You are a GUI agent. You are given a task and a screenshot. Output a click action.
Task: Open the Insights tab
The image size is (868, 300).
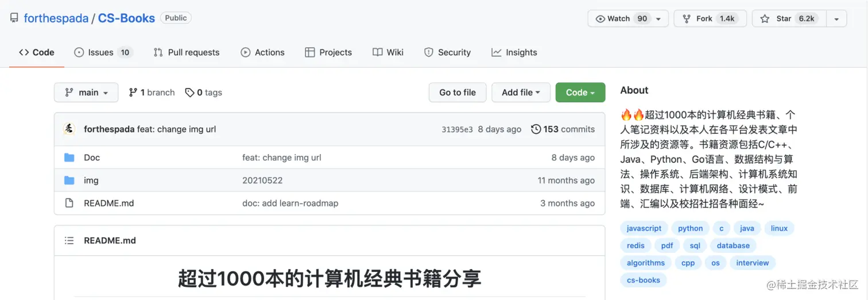(x=514, y=52)
